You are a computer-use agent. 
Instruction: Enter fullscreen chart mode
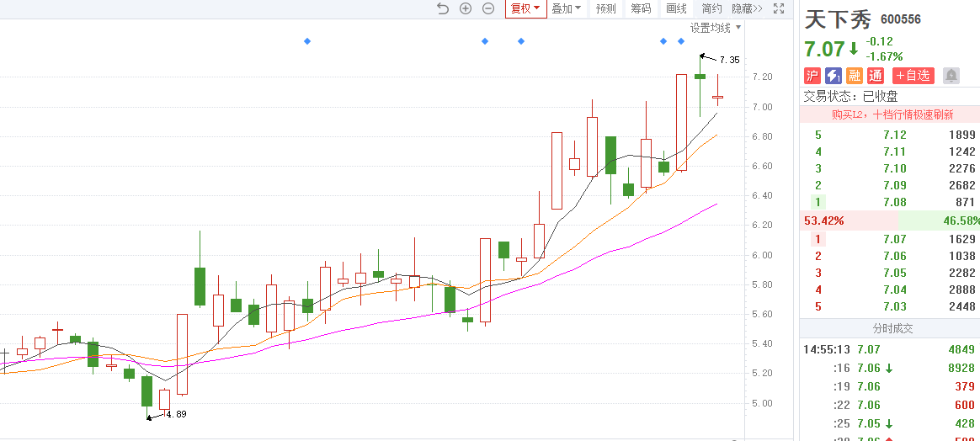pyautogui.click(x=779, y=8)
